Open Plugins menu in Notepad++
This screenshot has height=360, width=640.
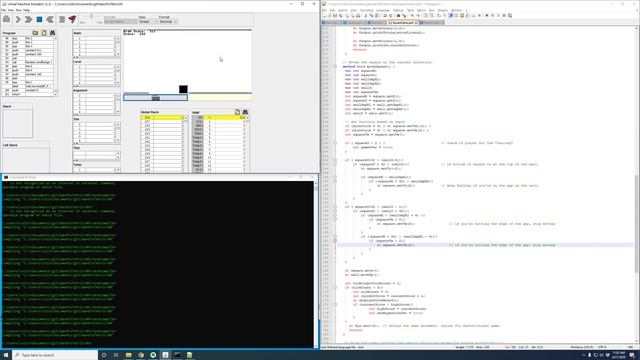[x=443, y=10]
